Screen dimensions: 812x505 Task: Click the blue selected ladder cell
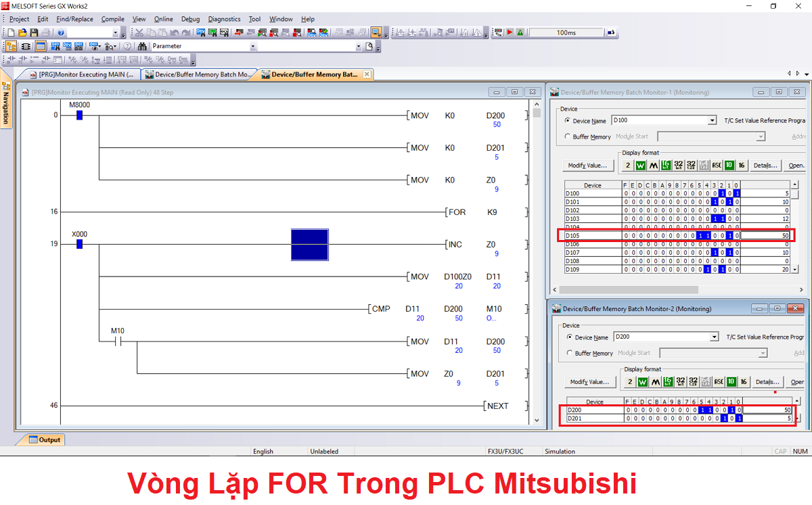[310, 245]
